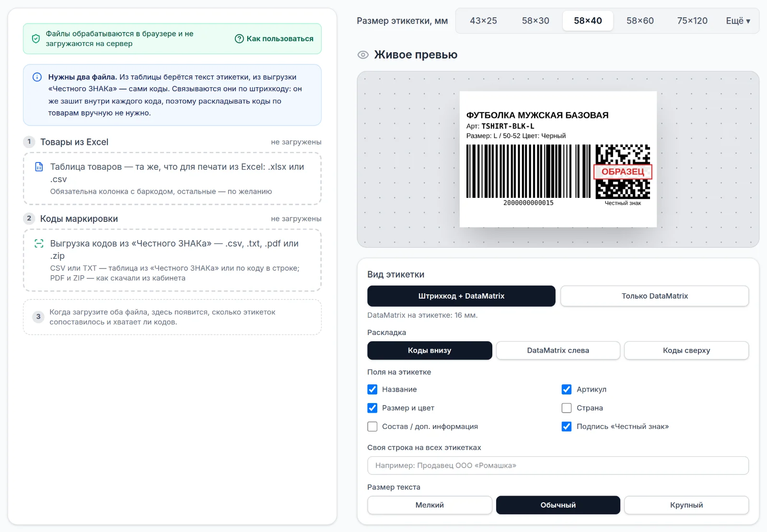
Task: Click the Excel file icon in the products dropzone
Action: click(39, 167)
